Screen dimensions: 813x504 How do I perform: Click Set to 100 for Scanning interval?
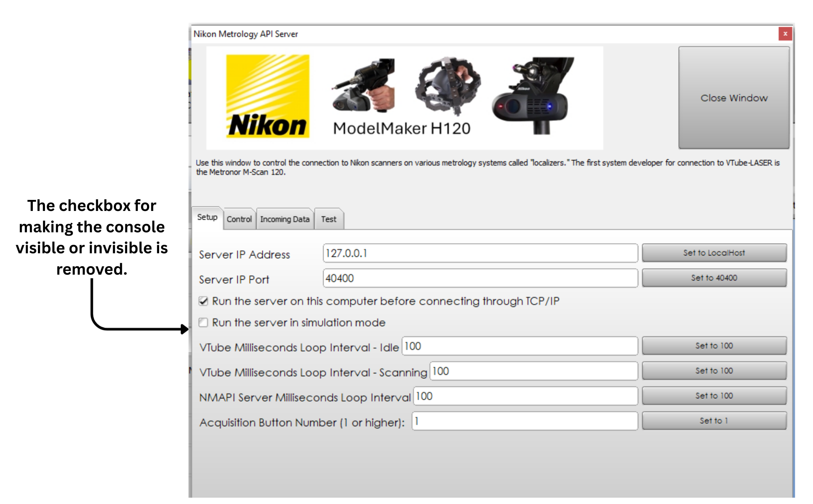[714, 370]
